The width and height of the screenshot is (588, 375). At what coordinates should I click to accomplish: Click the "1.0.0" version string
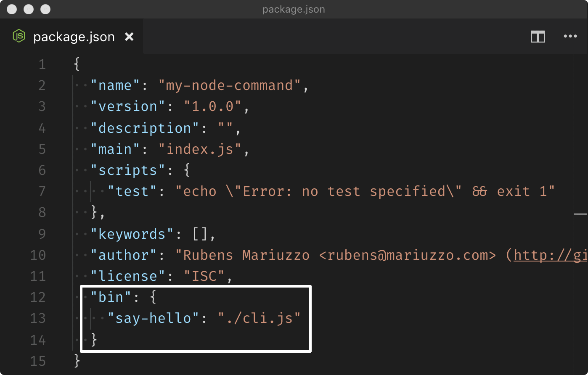(x=213, y=106)
